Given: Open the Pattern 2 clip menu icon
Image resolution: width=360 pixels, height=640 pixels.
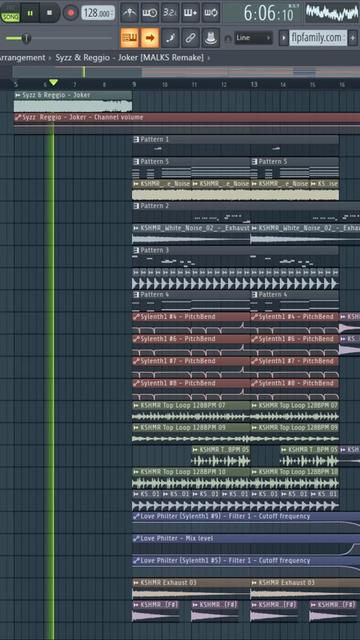Looking at the screenshot, I should click(x=136, y=206).
